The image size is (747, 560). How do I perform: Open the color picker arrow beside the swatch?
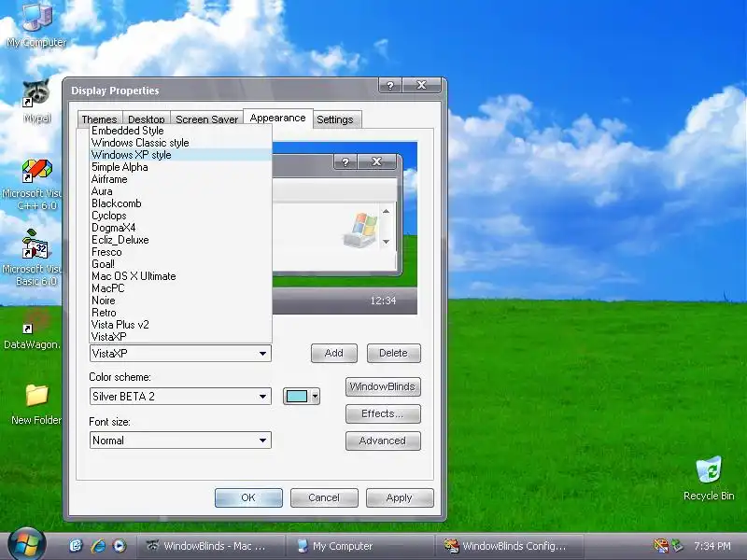[315, 396]
